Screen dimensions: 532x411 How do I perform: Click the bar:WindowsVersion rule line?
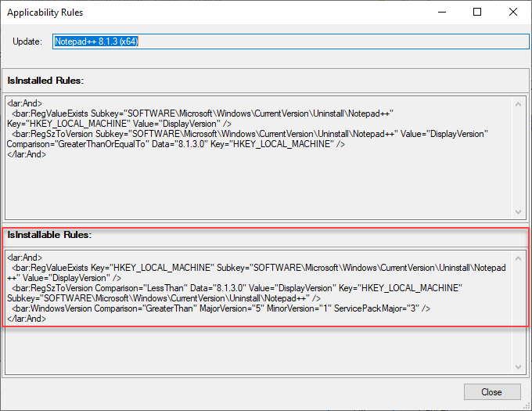[221, 308]
